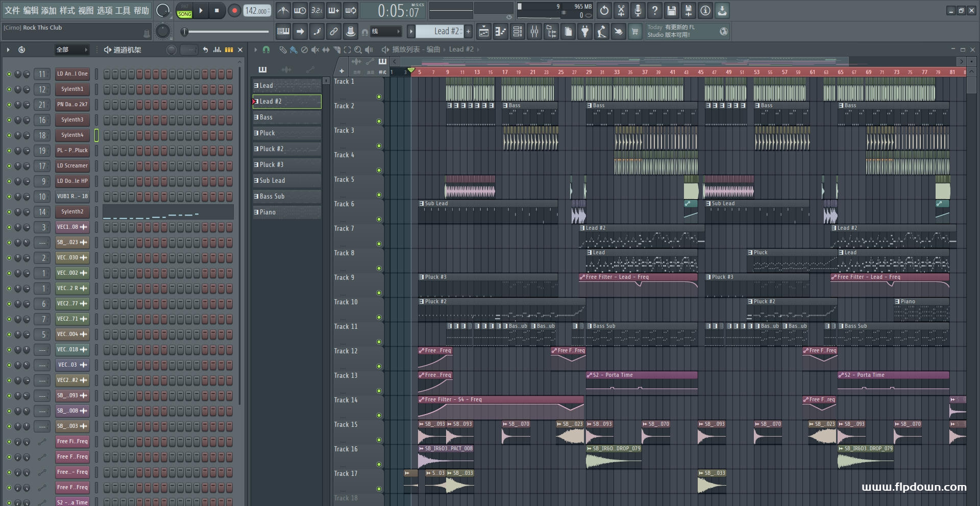The image size is (980, 506).
Task: Mute Track 3 with its green light
Action: pyautogui.click(x=379, y=146)
